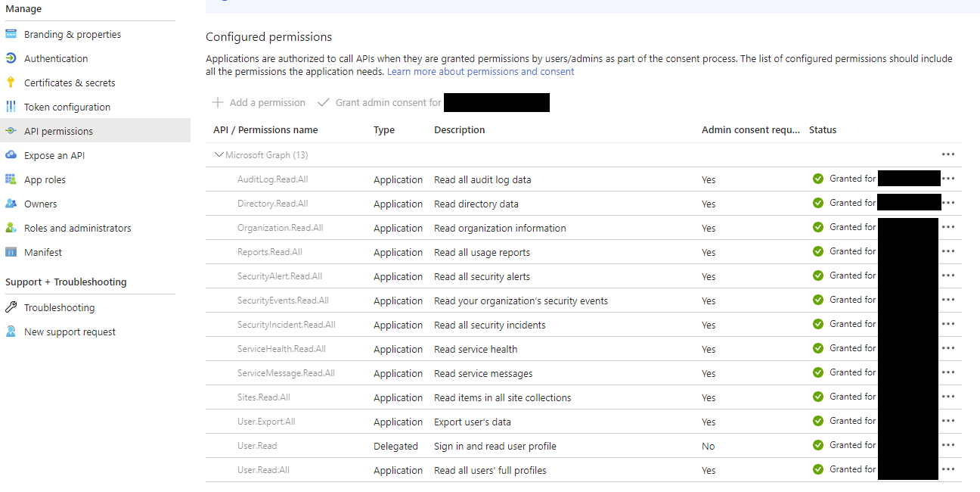Image resolution: width=980 pixels, height=492 pixels.
Task: Click green granted icon in SecurityAlert.Read.All row
Action: 818,276
